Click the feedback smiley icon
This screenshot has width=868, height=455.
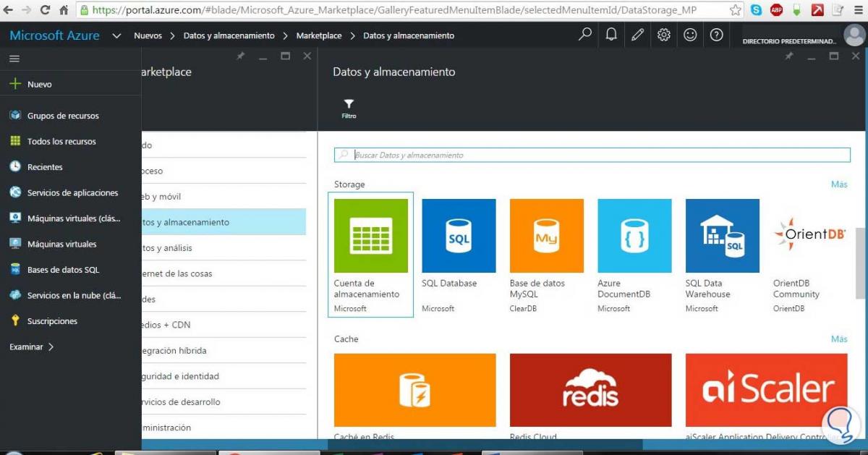point(690,35)
